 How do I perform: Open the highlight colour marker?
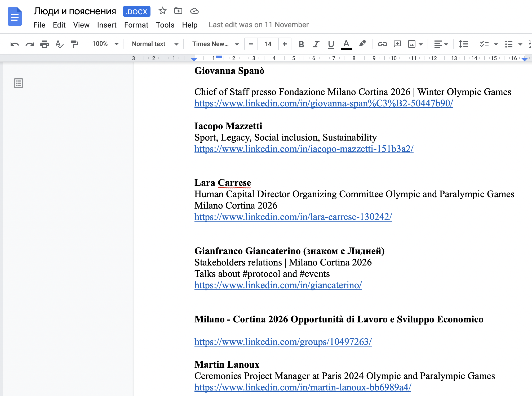pyautogui.click(x=362, y=44)
